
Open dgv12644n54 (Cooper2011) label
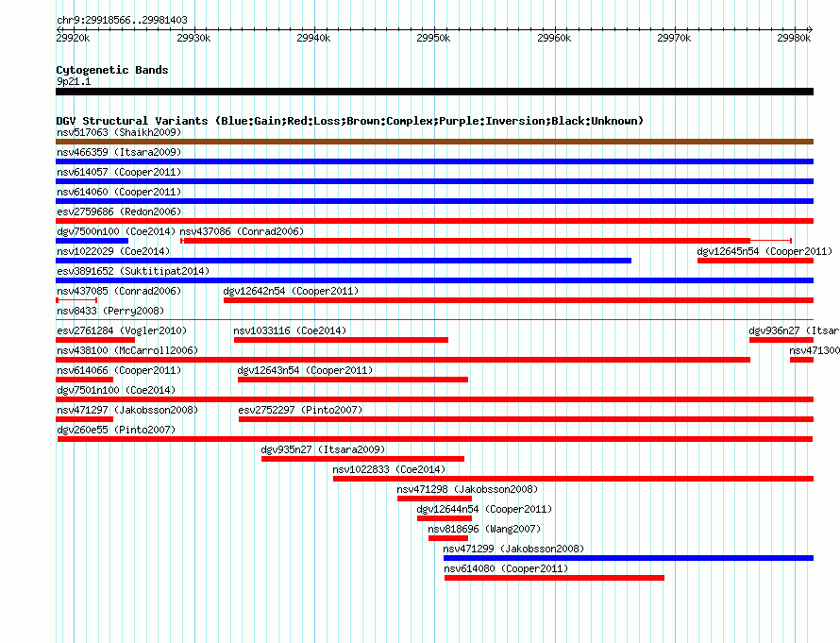click(484, 509)
